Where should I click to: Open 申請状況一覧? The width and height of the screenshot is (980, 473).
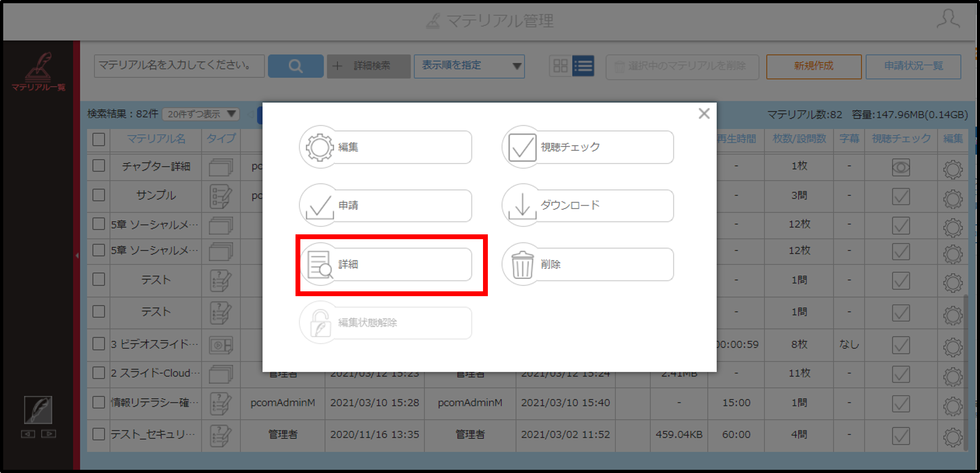[x=913, y=67]
